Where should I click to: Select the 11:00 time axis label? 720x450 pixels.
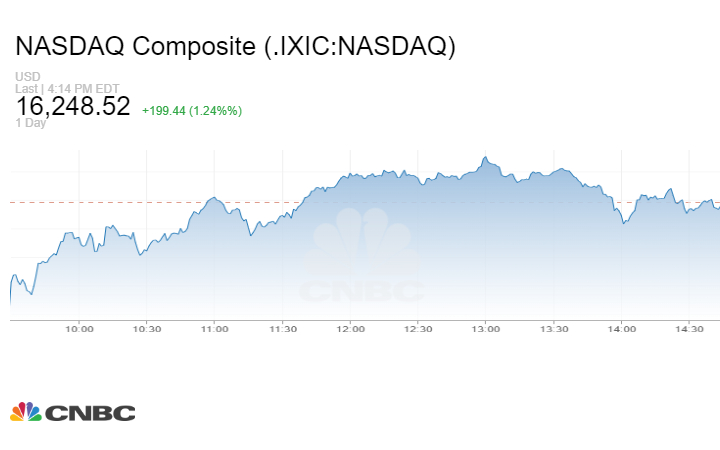214,329
